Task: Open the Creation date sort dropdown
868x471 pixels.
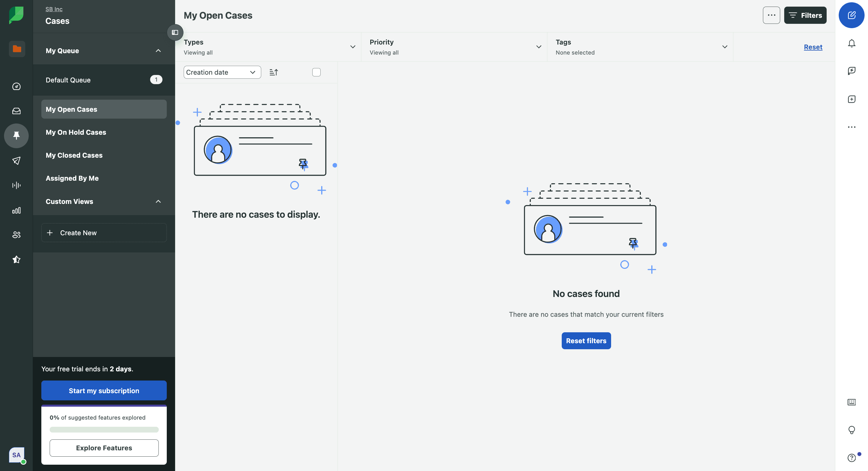Action: click(222, 72)
